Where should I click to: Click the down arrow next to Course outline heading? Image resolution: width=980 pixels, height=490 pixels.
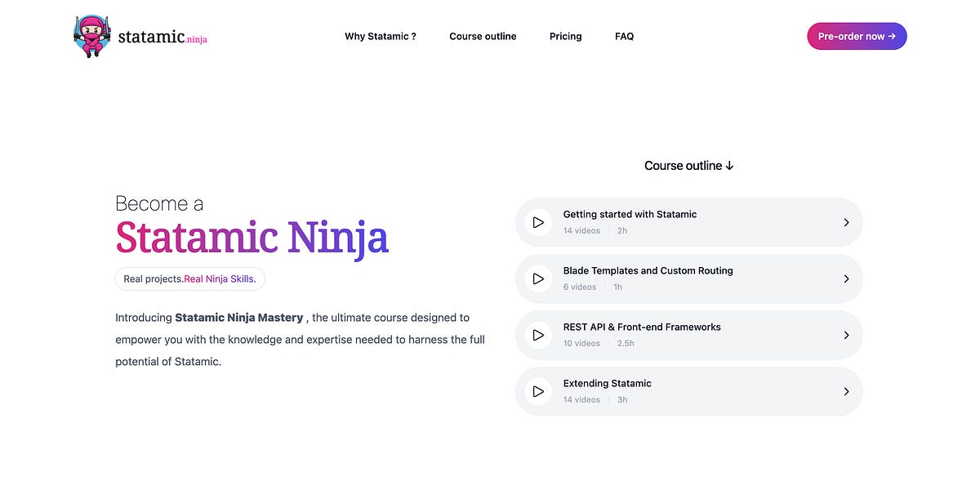coord(729,165)
